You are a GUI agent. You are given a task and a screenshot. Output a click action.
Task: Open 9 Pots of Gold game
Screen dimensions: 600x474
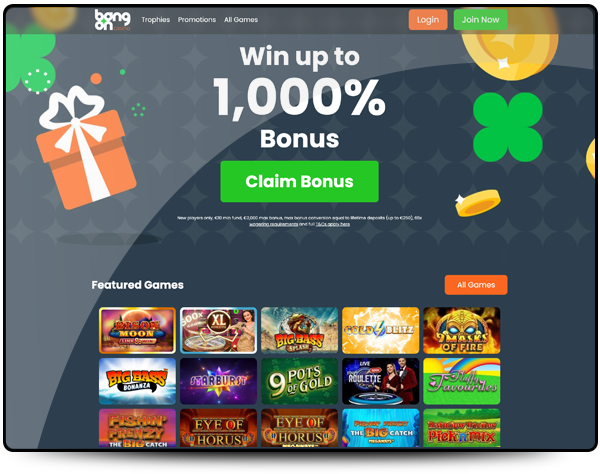point(300,381)
